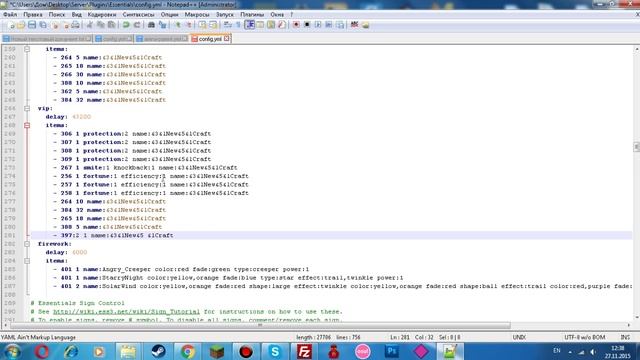The image size is (640, 360).
Task: Click line 281 with 397:2 entry
Action: pos(331,236)
